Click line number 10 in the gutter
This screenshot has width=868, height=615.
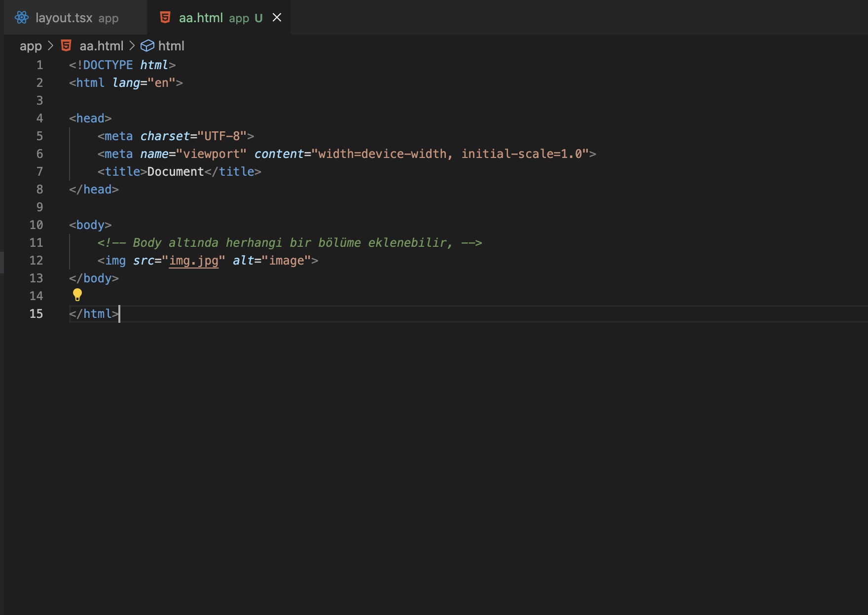[36, 225]
